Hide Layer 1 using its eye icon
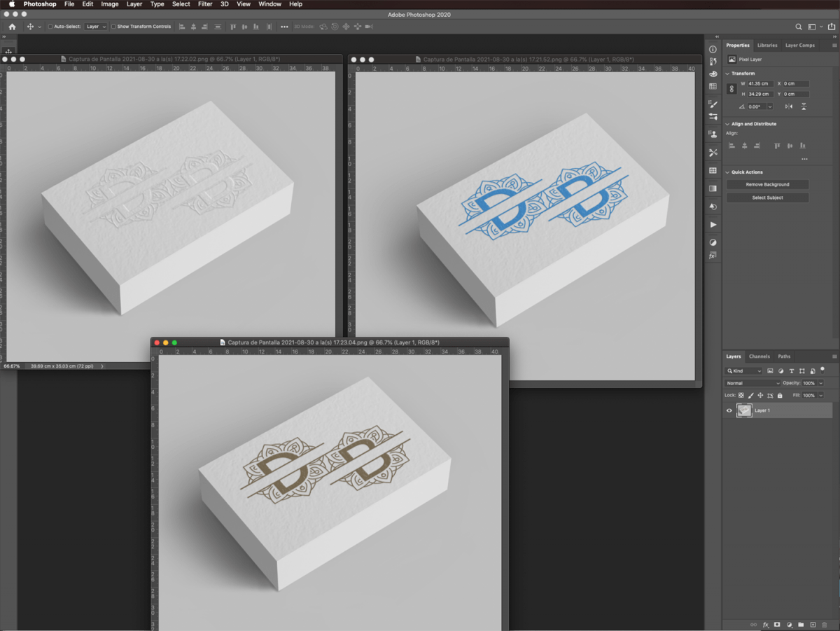Screen dimensions: 840x631 coord(728,410)
